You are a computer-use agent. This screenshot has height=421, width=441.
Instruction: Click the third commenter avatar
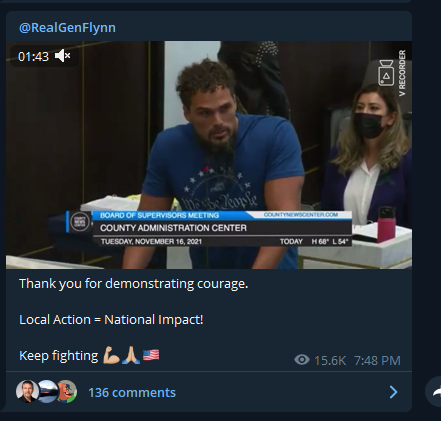67,391
